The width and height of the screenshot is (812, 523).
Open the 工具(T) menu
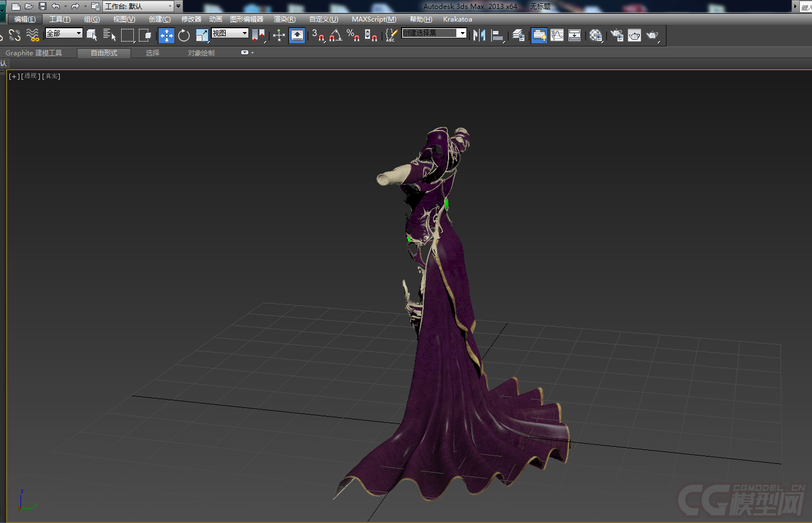pos(60,19)
